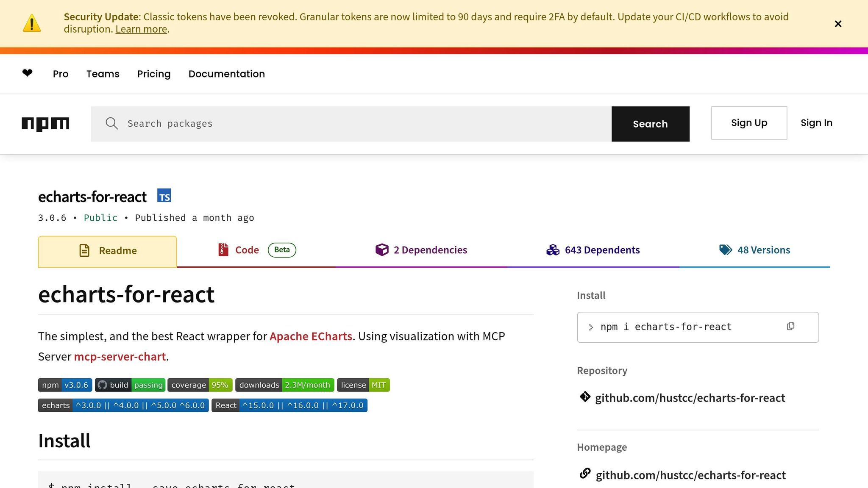The height and width of the screenshot is (488, 868).
Task: Copy the npm install command
Action: coord(790,326)
